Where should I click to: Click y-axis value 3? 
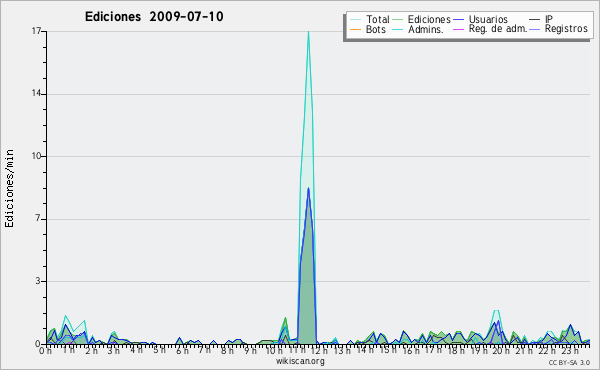[x=38, y=281]
